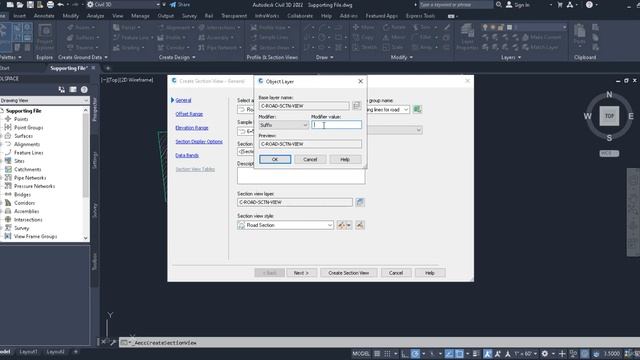The width and height of the screenshot is (640, 360).
Task: Click the pick-from-drawing icon after Section view style
Action: click(360, 225)
